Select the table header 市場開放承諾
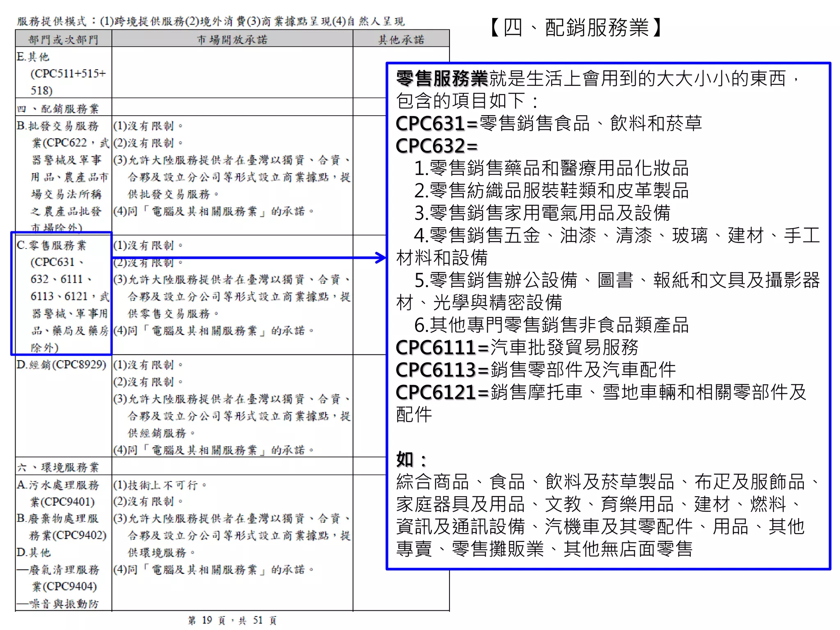The height and width of the screenshot is (630, 840). (x=232, y=40)
